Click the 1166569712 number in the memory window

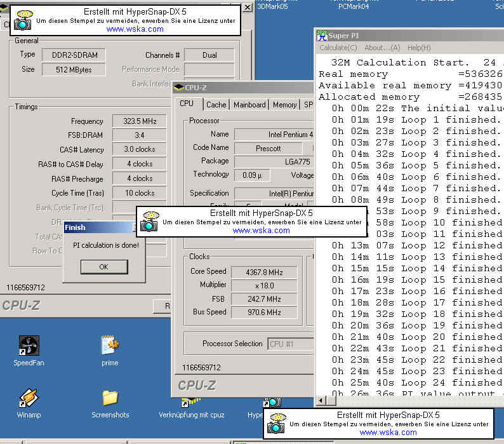[x=25, y=287]
